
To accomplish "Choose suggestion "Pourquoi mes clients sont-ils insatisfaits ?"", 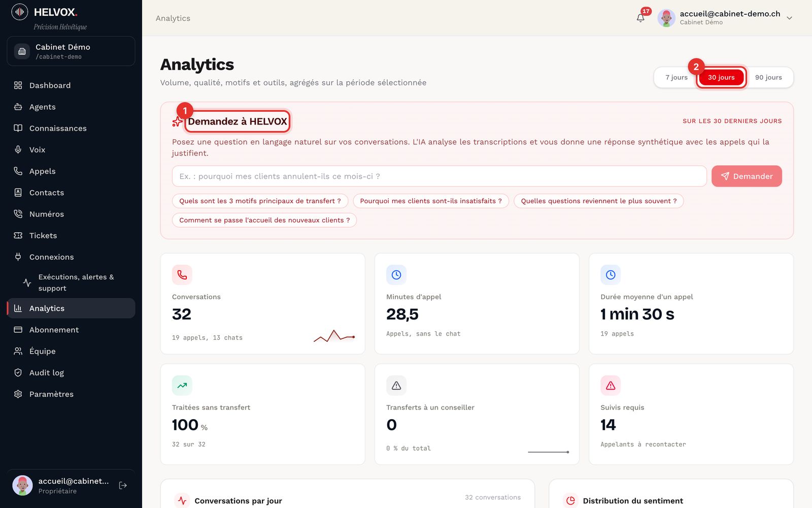I will (431, 201).
